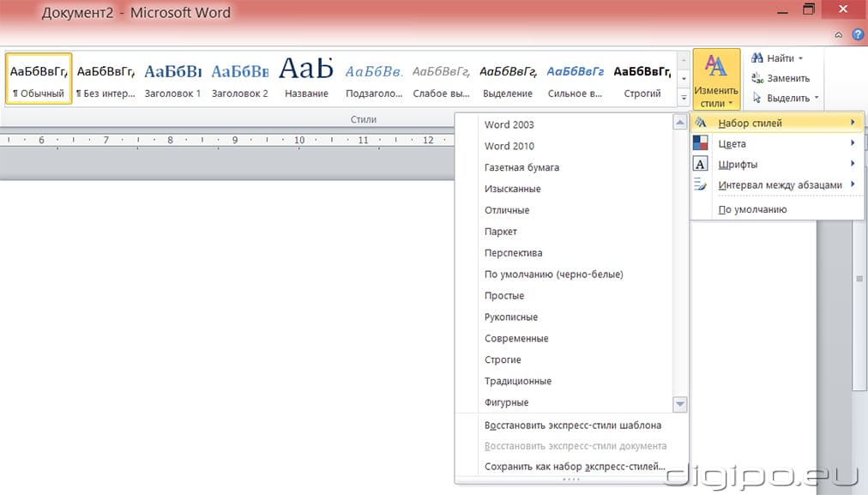Pick the Рукописные style set
The height and width of the screenshot is (495, 868).
click(511, 317)
